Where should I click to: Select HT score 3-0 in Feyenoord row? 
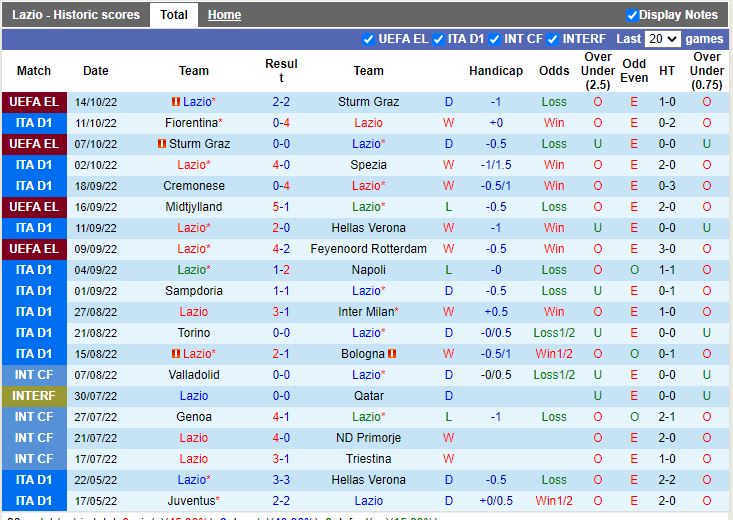click(x=667, y=249)
